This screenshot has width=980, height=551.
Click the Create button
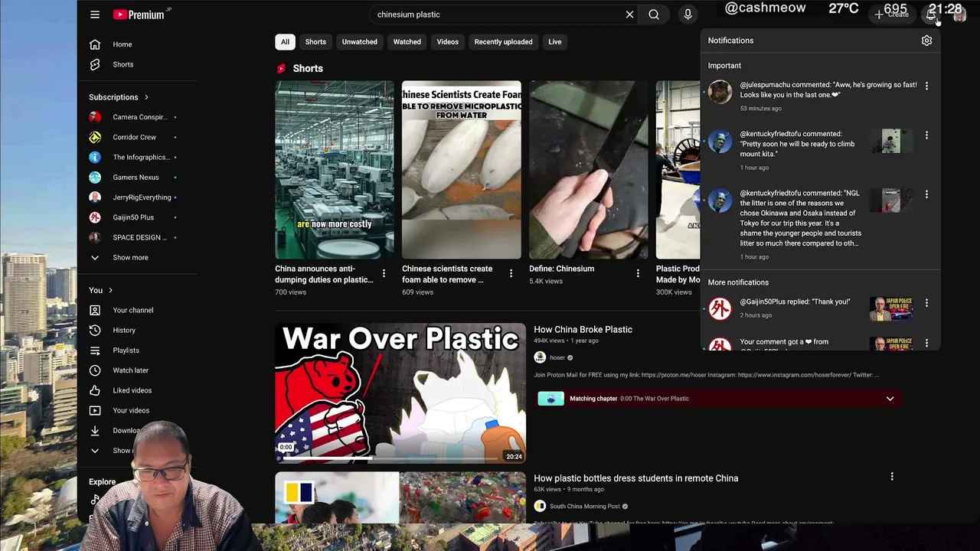click(x=892, y=15)
